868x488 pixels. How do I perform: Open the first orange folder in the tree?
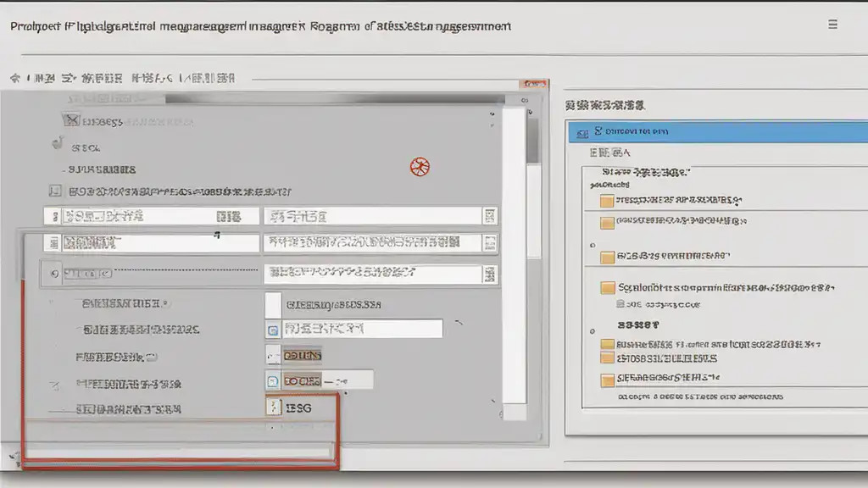tap(607, 200)
